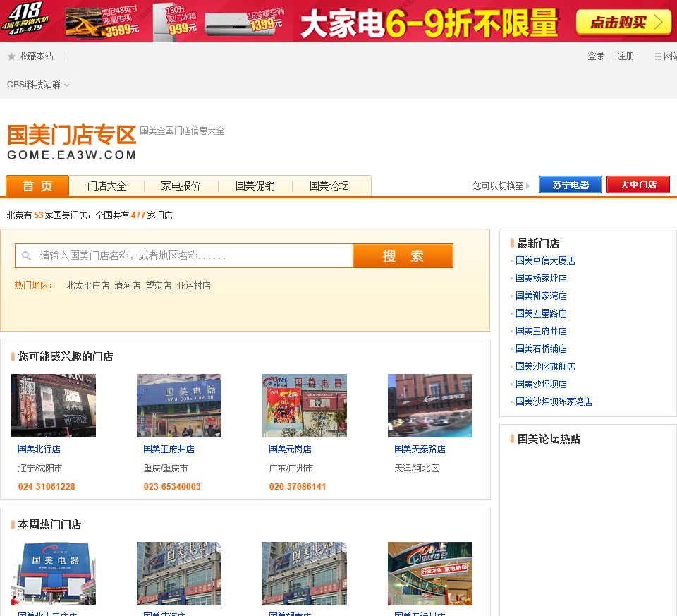Click the star icon beside 收藏本站
677x616 pixels.
click(12, 56)
